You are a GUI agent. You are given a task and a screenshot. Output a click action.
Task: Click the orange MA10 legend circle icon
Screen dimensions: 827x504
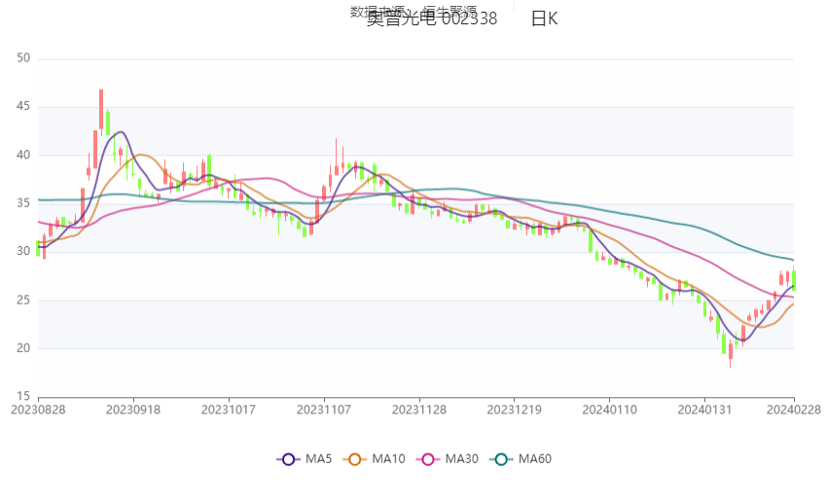355,459
